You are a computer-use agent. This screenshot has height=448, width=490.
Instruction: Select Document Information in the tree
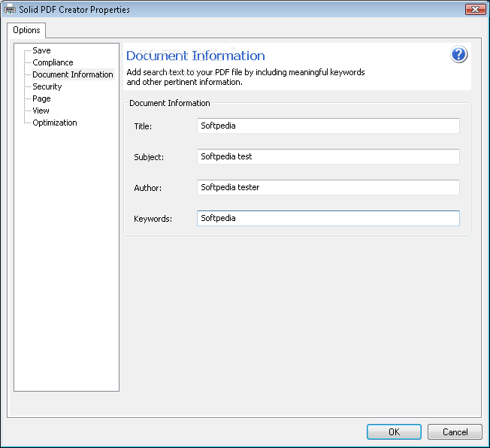coord(73,74)
